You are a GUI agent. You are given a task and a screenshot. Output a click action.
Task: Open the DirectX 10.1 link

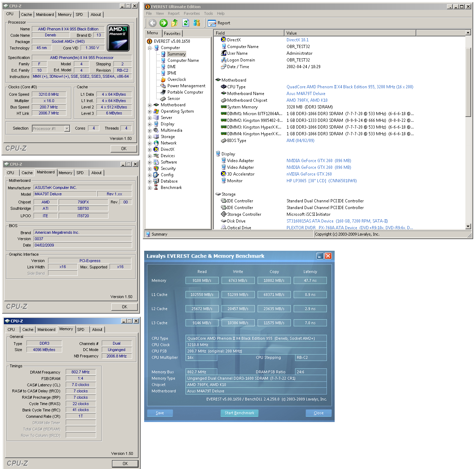(x=298, y=40)
